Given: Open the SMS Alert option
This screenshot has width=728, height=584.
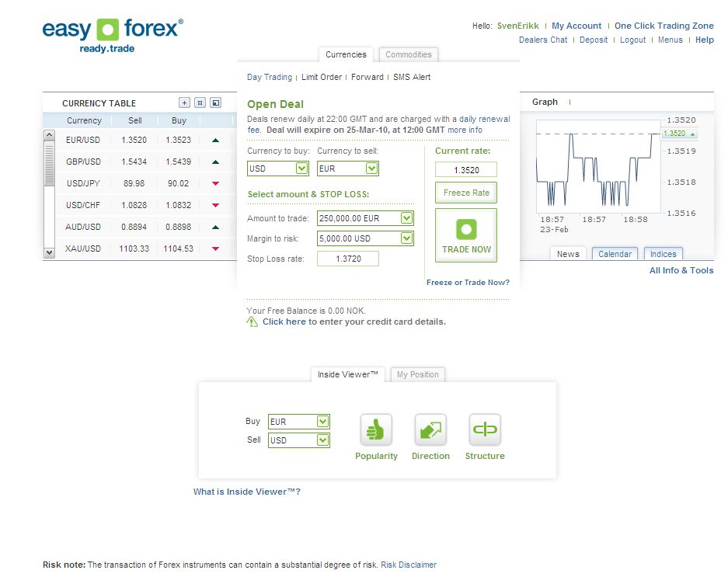Looking at the screenshot, I should click(x=412, y=77).
